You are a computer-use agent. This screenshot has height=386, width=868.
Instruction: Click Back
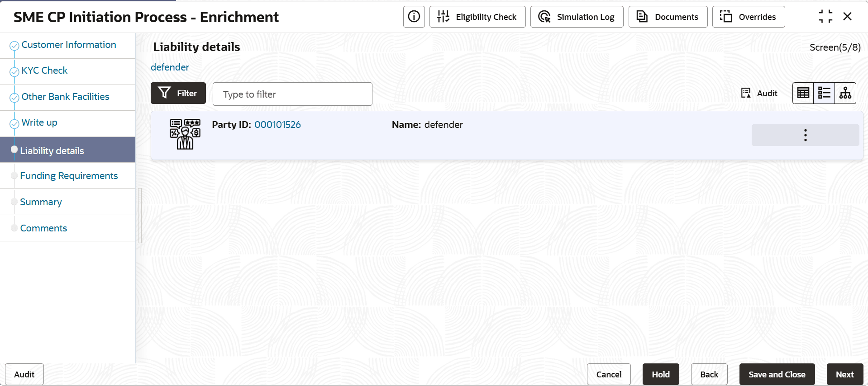709,374
